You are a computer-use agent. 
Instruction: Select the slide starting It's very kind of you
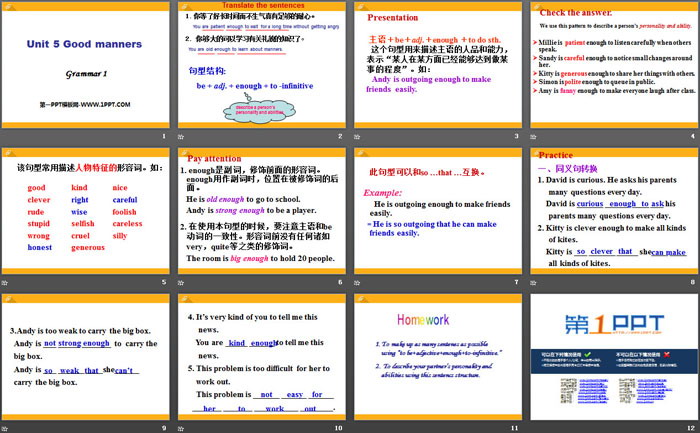point(262,357)
